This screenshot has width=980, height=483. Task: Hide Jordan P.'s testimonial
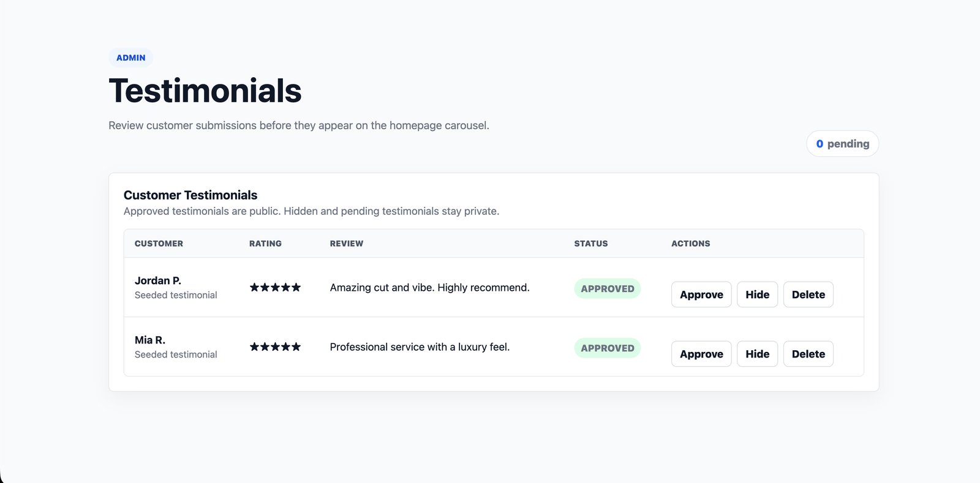point(757,294)
